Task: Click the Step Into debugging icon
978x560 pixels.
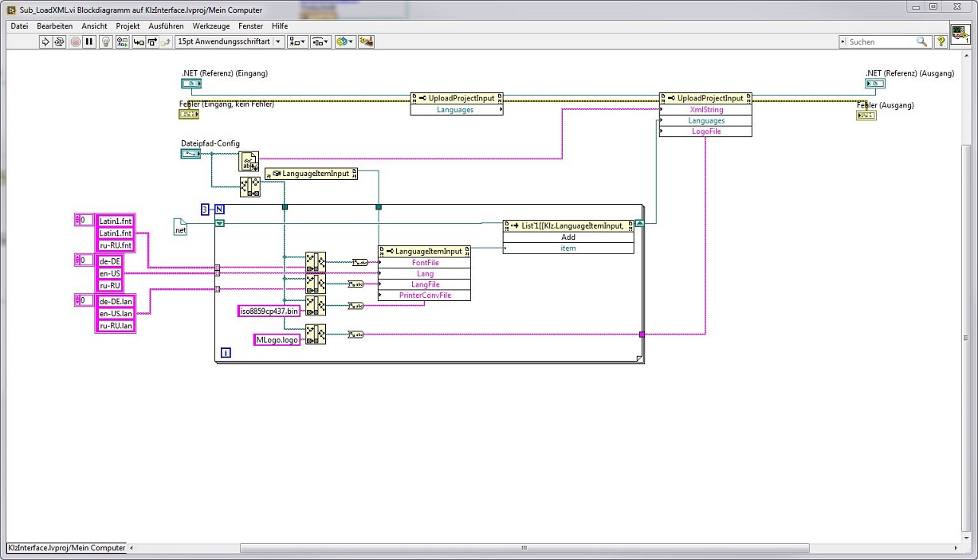Action: tap(138, 41)
